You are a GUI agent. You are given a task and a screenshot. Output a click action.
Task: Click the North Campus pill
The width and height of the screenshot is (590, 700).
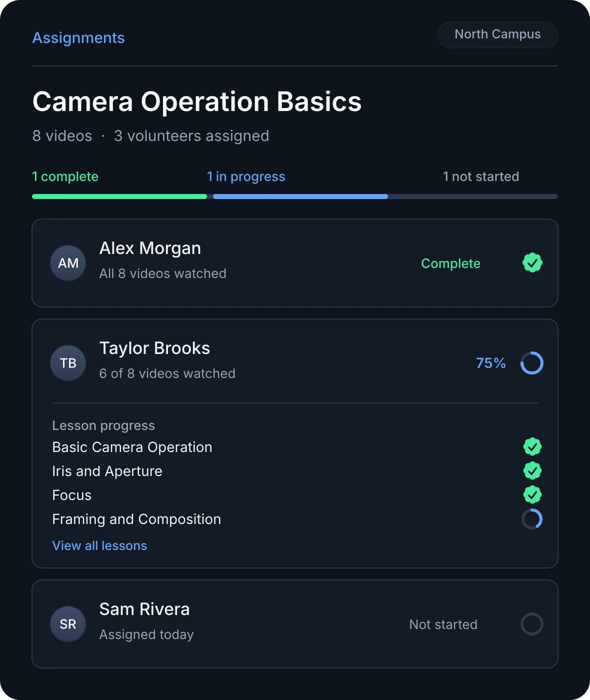(x=497, y=34)
